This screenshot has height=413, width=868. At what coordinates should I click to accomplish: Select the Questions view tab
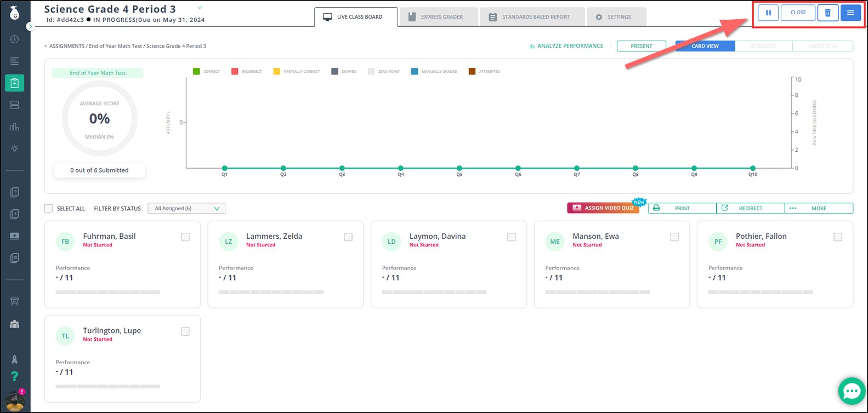coord(823,46)
